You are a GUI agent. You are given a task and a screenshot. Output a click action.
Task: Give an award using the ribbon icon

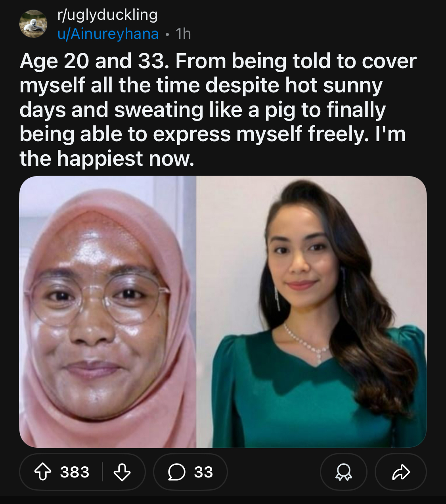point(344,472)
